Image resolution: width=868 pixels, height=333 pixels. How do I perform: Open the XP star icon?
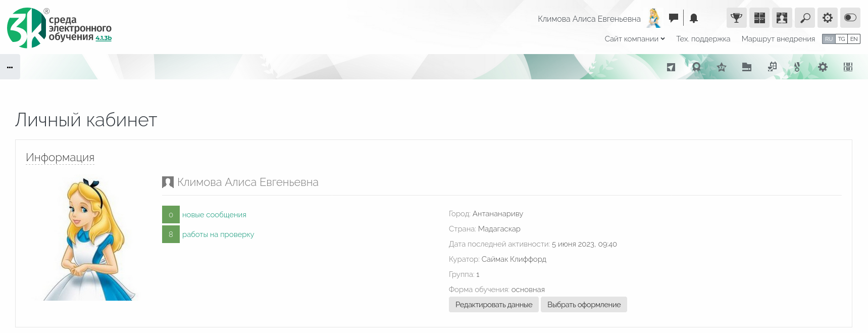[721, 67]
